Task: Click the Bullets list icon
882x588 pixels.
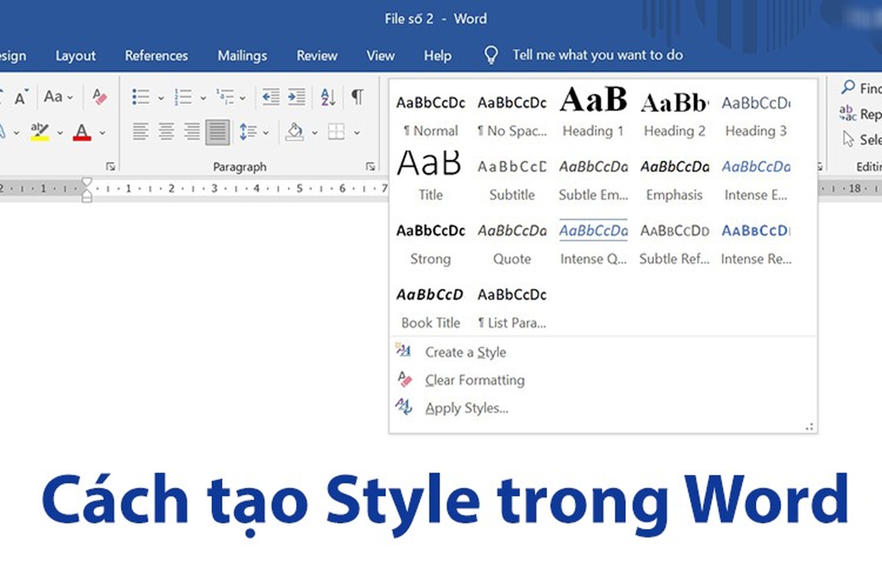Action: coord(141,97)
